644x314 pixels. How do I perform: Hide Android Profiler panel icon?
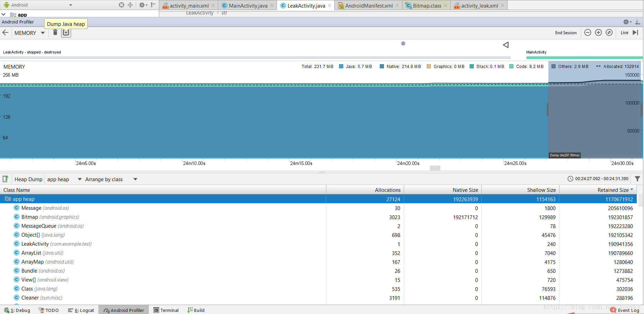[x=638, y=22]
